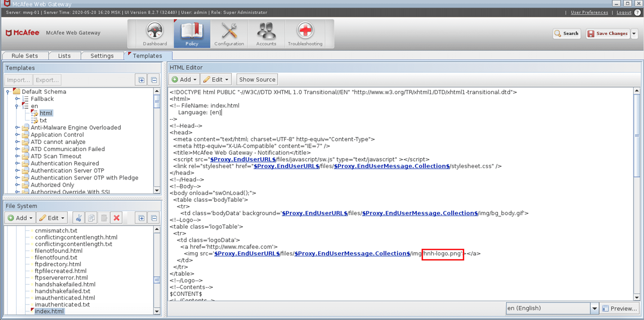Switch to the Rule Sets tab
644x320 pixels.
click(x=24, y=56)
